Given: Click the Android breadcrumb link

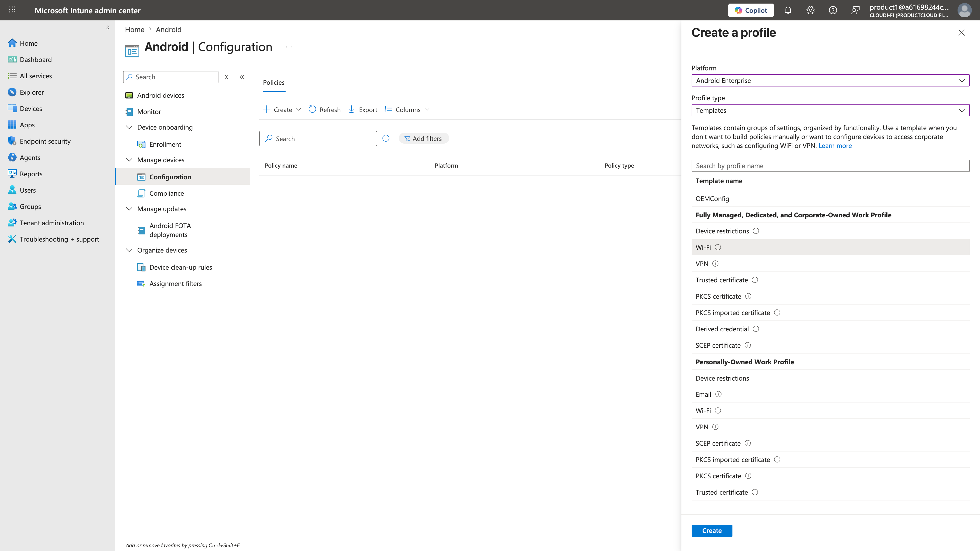Looking at the screenshot, I should click(168, 30).
